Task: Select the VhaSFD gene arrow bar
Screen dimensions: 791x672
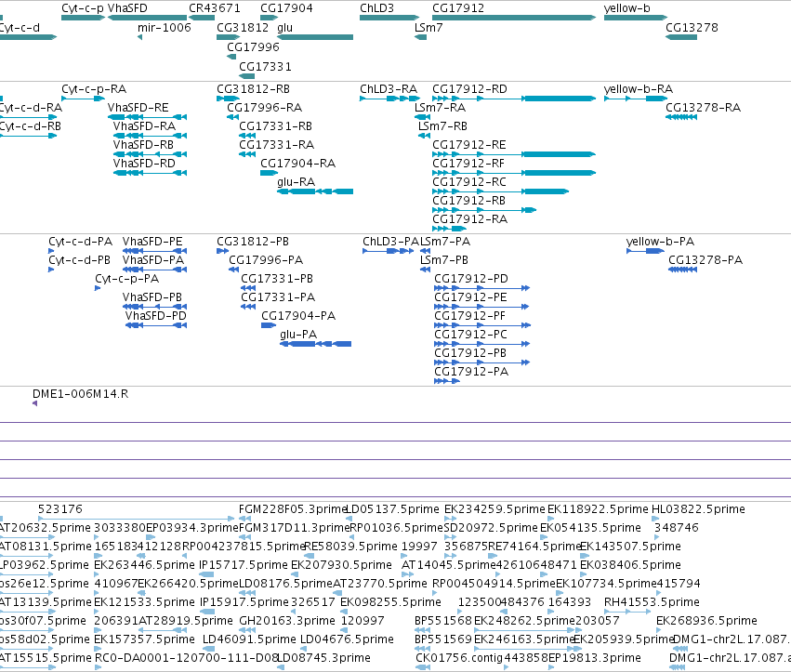Action: tap(147, 18)
